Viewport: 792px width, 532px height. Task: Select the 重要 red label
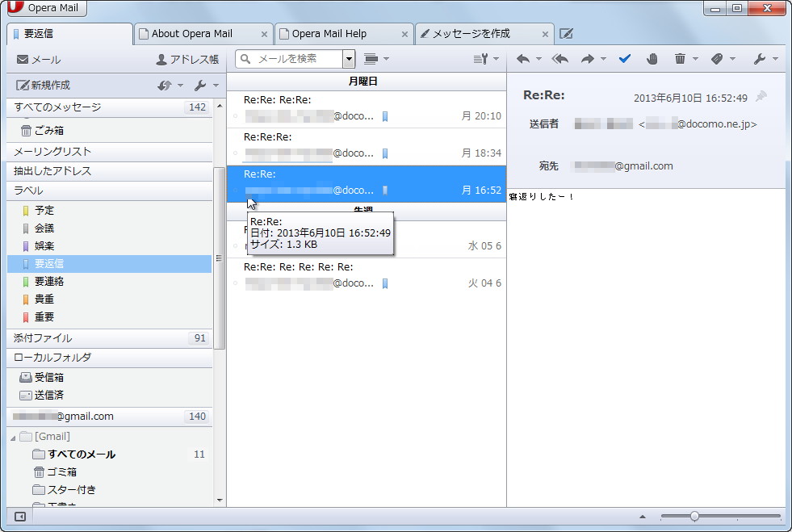(110, 316)
